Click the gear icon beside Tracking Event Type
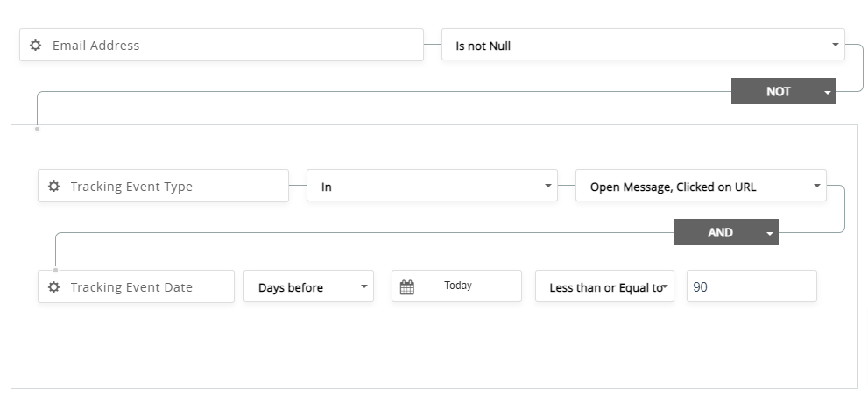 [x=53, y=187]
